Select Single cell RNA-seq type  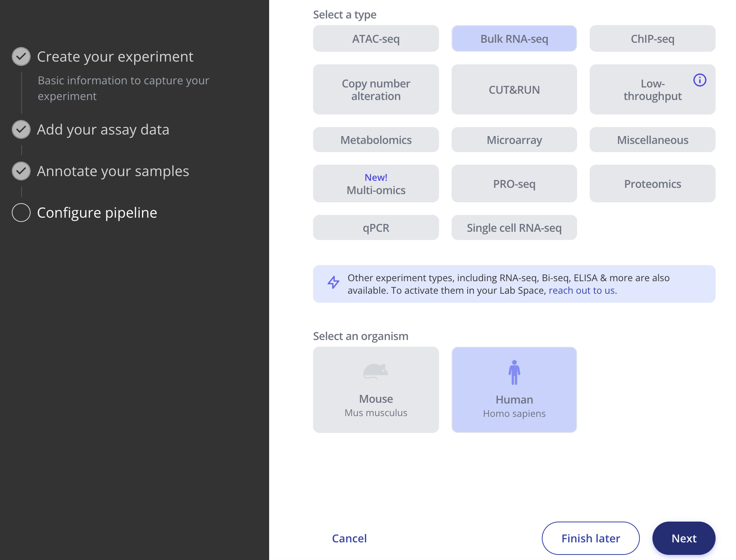(x=514, y=227)
